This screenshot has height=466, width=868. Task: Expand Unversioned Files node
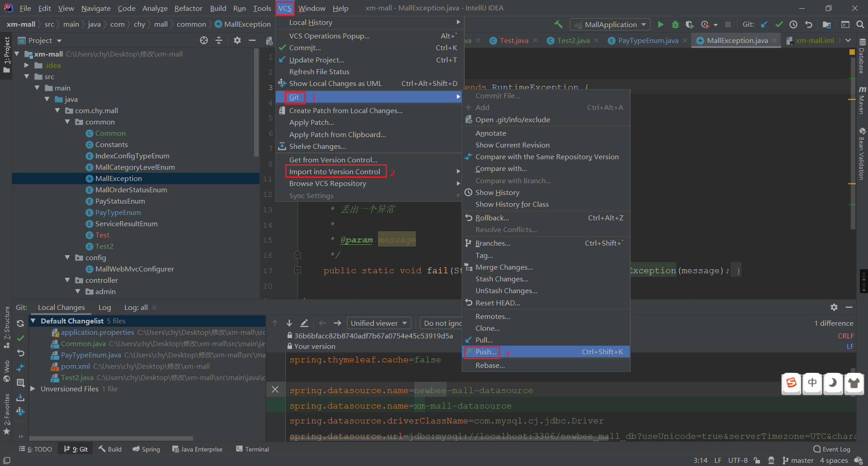click(33, 389)
